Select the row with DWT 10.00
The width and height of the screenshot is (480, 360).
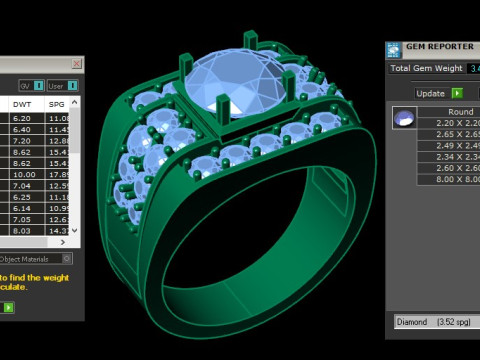(35, 175)
